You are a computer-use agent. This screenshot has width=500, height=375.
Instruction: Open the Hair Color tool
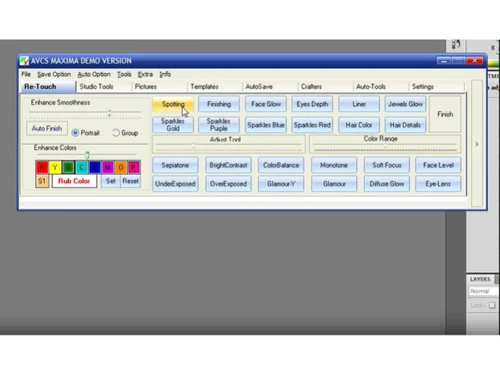[x=359, y=125]
